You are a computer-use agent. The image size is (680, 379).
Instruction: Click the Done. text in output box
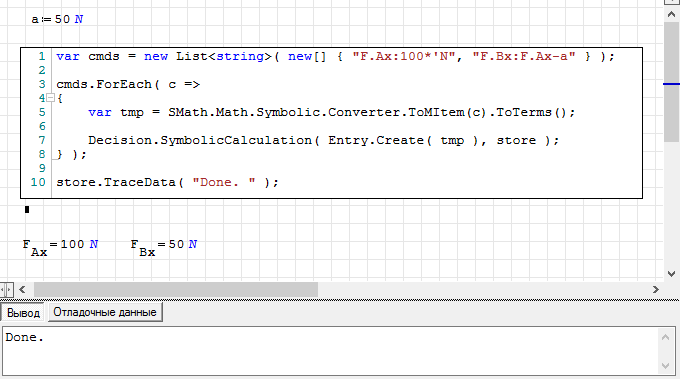[x=25, y=337]
